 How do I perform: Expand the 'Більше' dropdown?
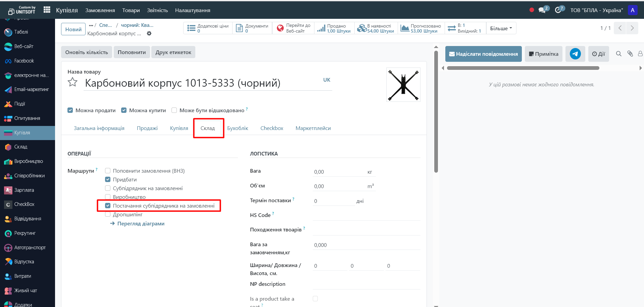[501, 28]
